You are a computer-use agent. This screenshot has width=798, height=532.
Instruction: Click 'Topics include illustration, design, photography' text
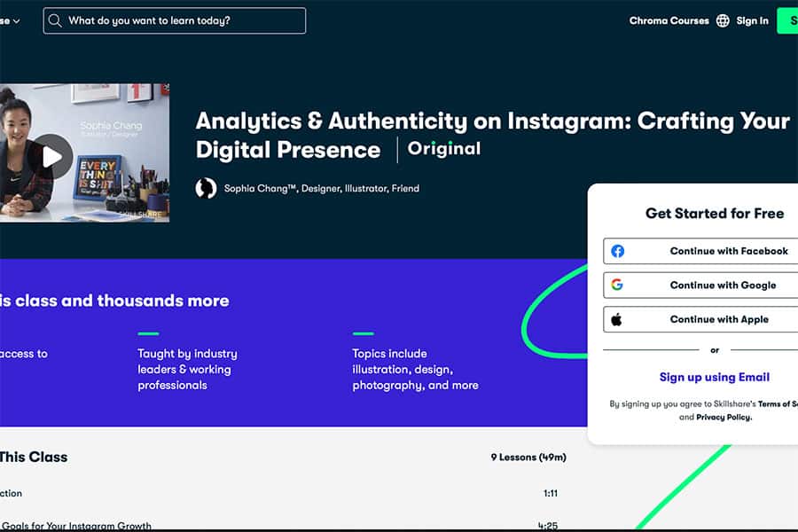pos(415,369)
